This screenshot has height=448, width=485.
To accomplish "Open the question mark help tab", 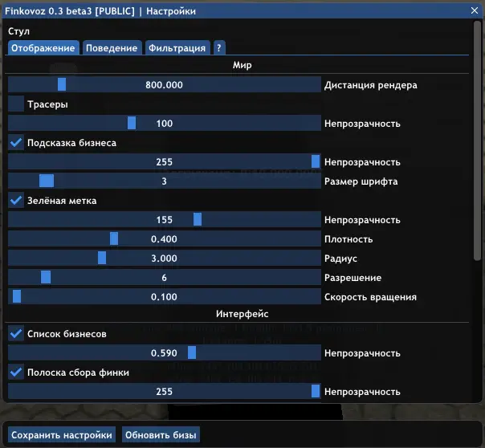I will [219, 48].
